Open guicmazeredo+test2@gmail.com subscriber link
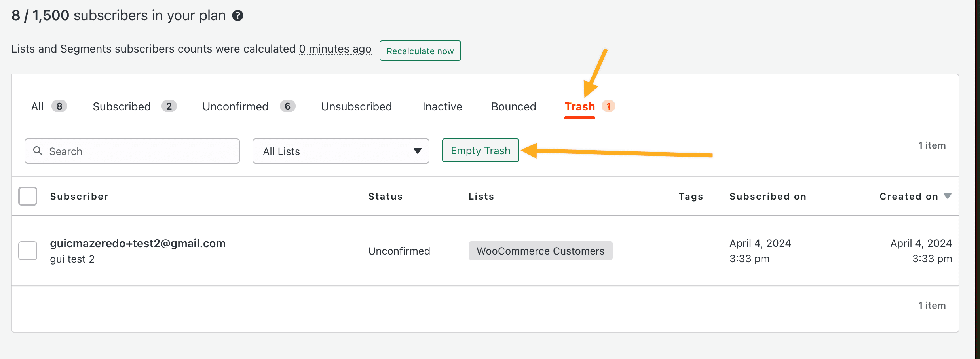980x359 pixels. point(138,243)
